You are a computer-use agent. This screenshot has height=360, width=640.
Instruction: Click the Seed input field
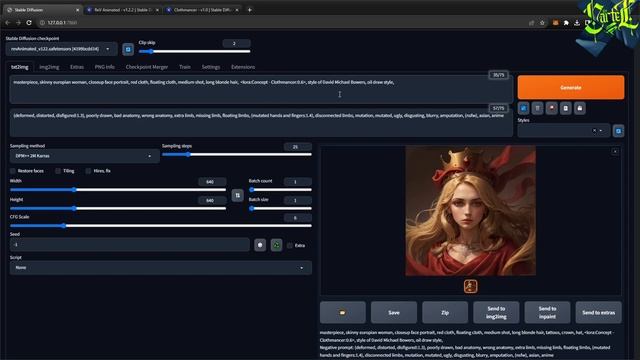tap(130, 244)
